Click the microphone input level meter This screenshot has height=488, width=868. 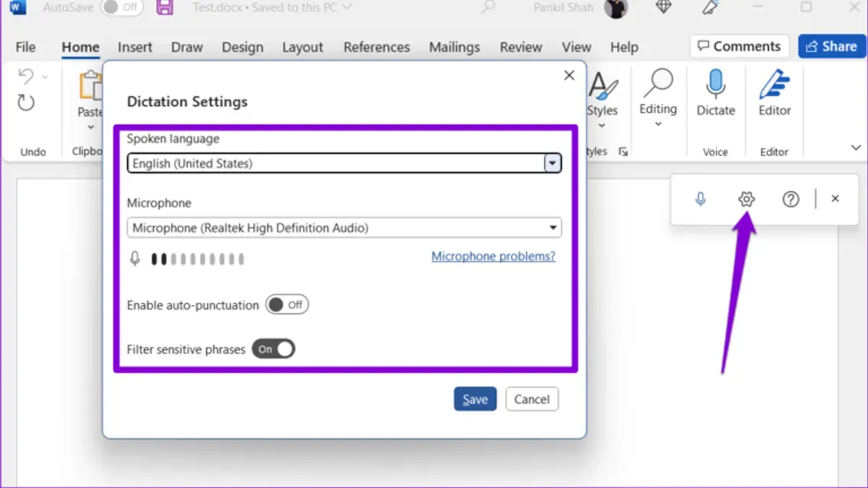tap(197, 259)
